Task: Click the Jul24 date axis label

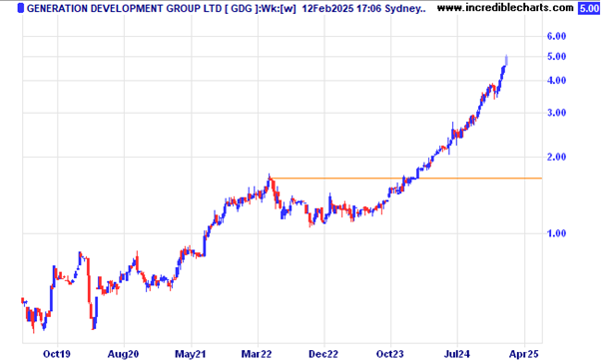Action: 457,354
